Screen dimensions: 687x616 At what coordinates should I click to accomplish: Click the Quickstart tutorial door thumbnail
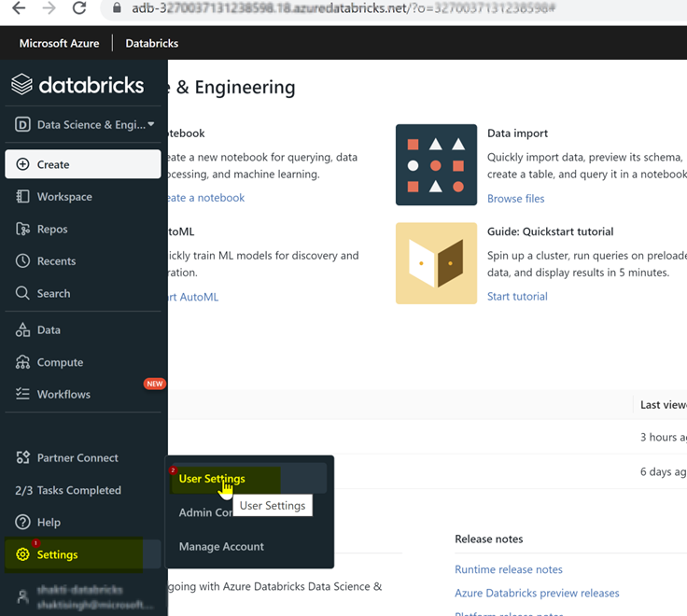click(x=436, y=263)
